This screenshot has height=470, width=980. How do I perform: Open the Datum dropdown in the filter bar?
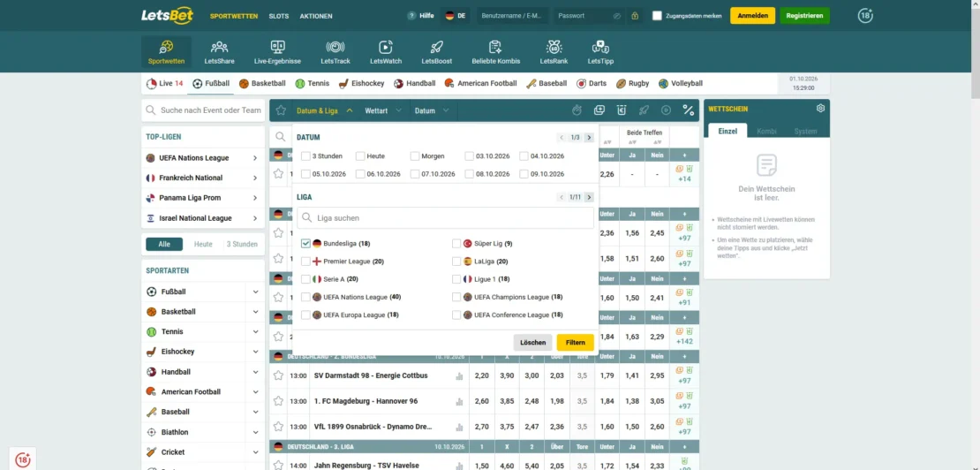pos(432,110)
